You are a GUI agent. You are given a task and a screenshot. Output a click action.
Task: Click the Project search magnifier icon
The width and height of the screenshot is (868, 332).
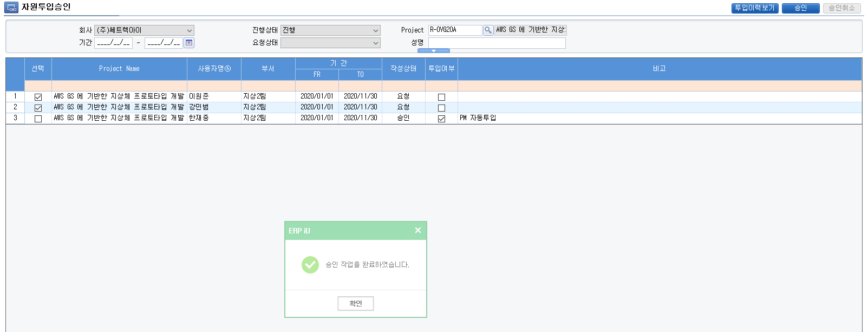pyautogui.click(x=488, y=30)
